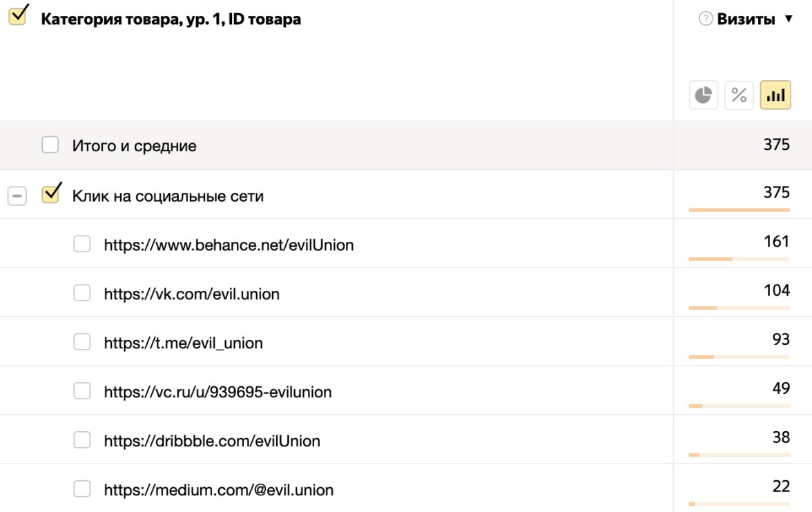Select the medium.com/@evil.union checkbox
This screenshot has width=812, height=512.
(x=82, y=489)
